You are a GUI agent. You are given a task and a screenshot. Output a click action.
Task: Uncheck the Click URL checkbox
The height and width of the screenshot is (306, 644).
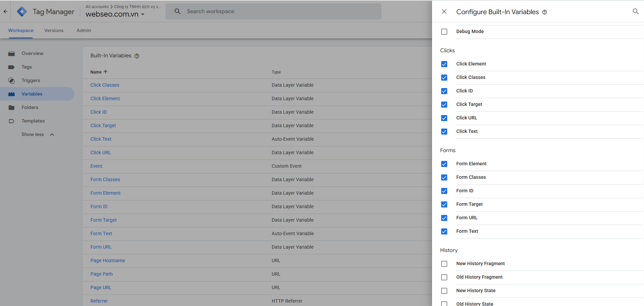[444, 118]
